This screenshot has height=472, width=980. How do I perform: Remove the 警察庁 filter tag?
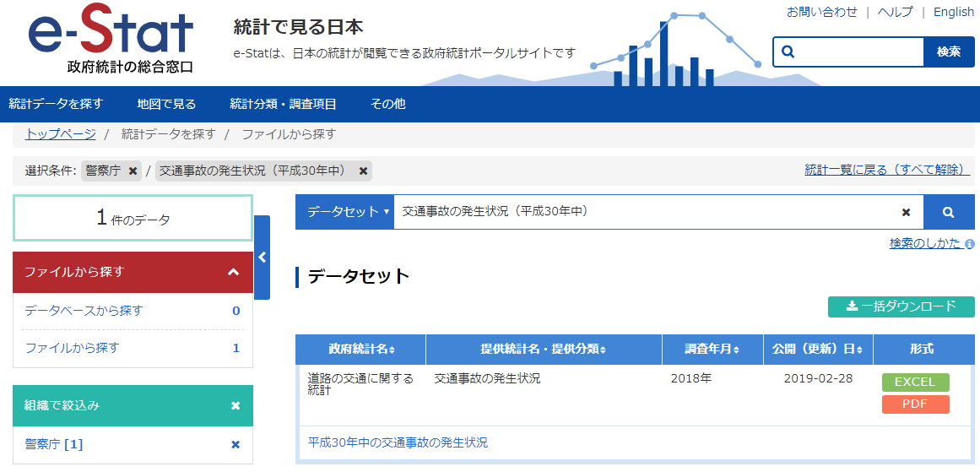133,171
